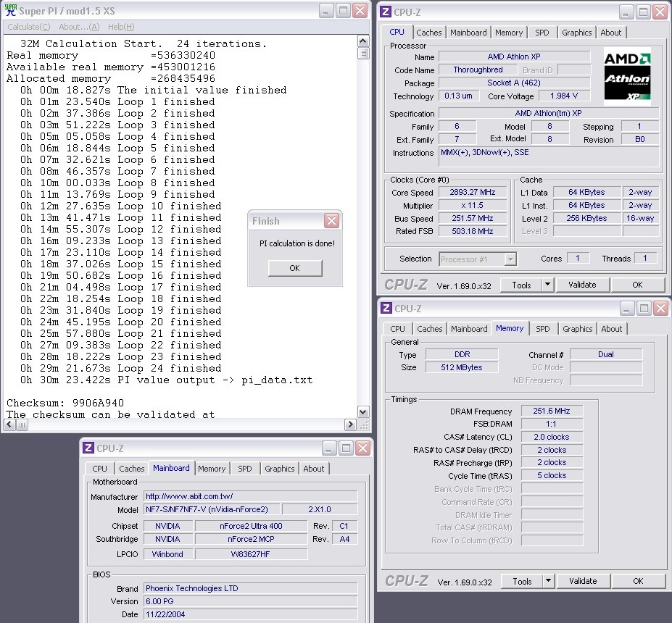Click the Rated FSB 503.18 MHz value
The image size is (672, 623).
pyautogui.click(x=473, y=231)
